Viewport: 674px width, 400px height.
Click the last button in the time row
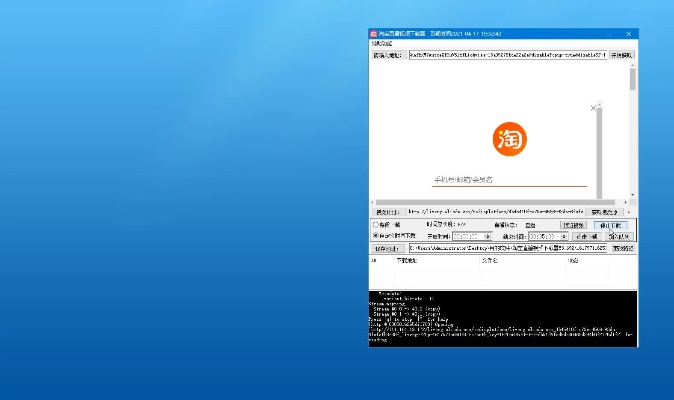tap(619, 236)
